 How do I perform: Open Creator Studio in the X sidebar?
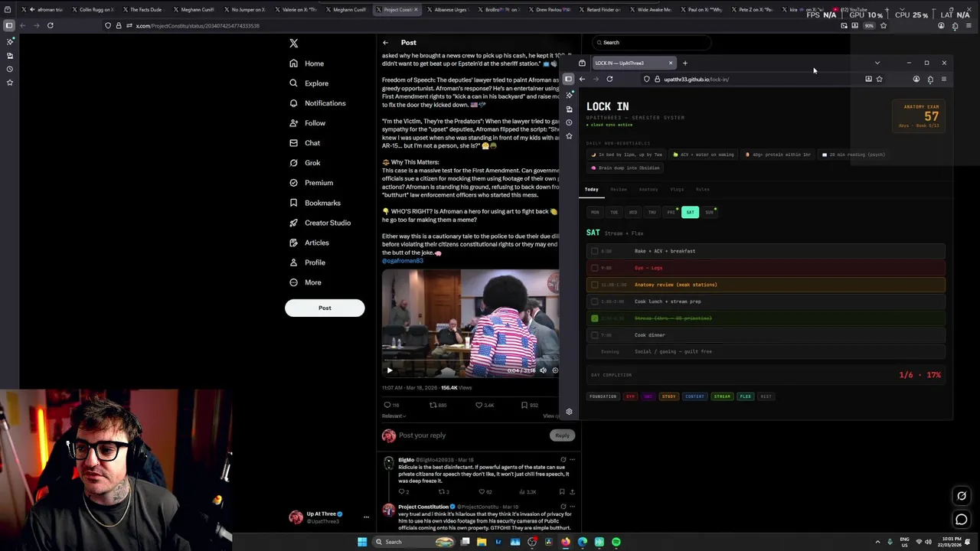coord(320,223)
